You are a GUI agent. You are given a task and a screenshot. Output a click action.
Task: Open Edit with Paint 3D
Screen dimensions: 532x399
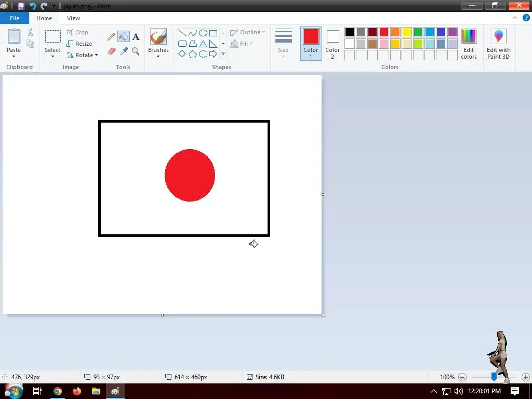(x=498, y=44)
